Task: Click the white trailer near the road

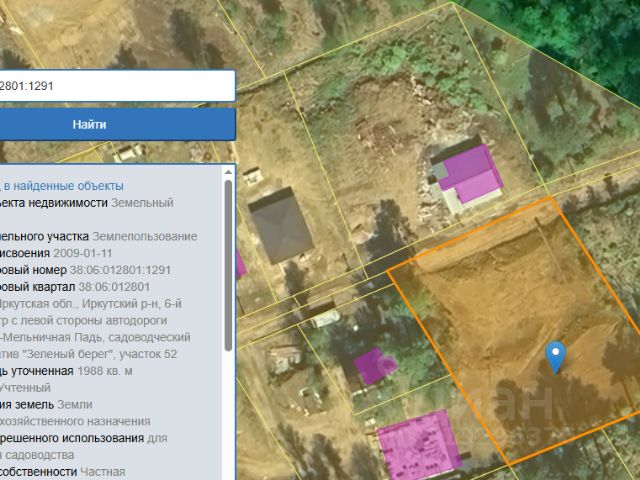Action: [326, 318]
